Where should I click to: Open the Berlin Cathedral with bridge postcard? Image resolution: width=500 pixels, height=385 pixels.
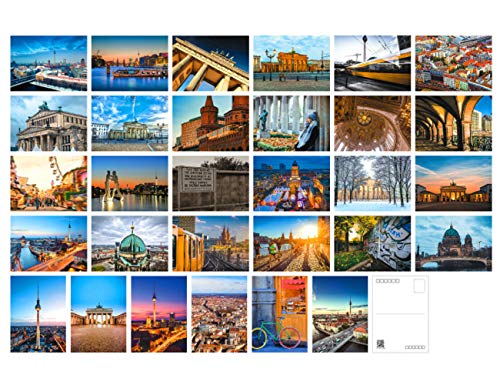pyautogui.click(x=454, y=243)
